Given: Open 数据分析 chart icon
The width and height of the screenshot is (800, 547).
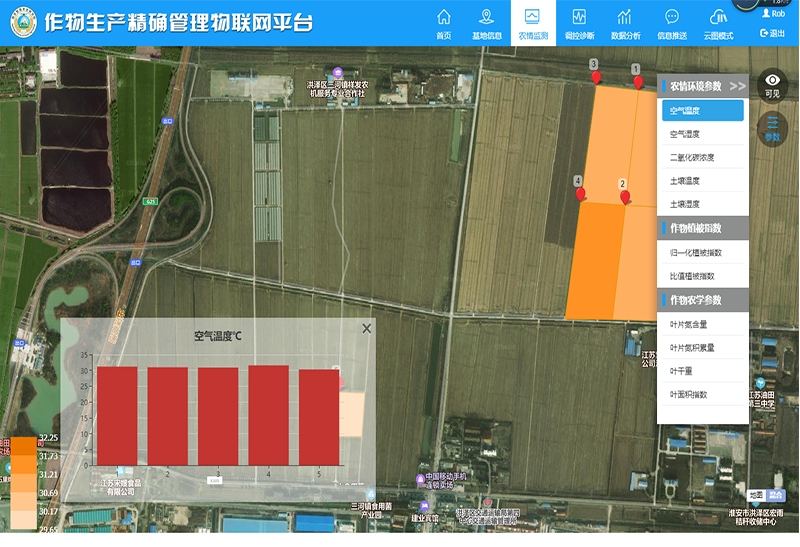Looking at the screenshot, I should point(626,23).
